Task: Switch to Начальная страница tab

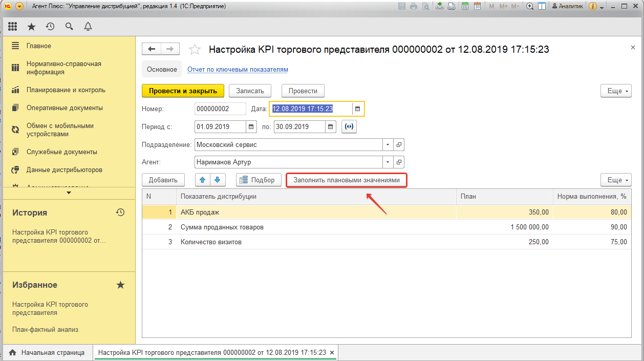Action: [x=48, y=353]
